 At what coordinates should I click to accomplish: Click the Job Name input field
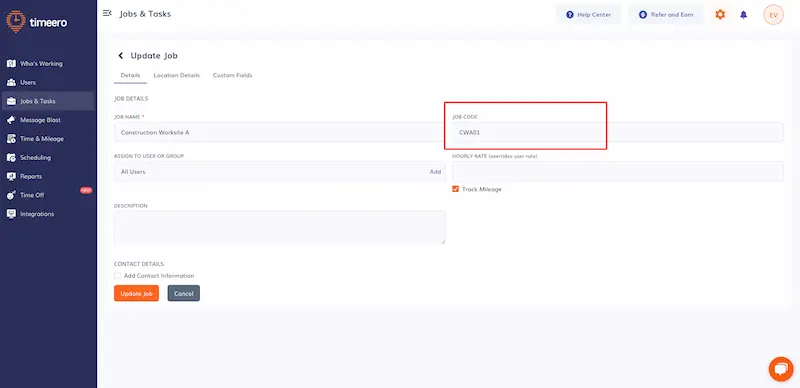click(x=280, y=132)
